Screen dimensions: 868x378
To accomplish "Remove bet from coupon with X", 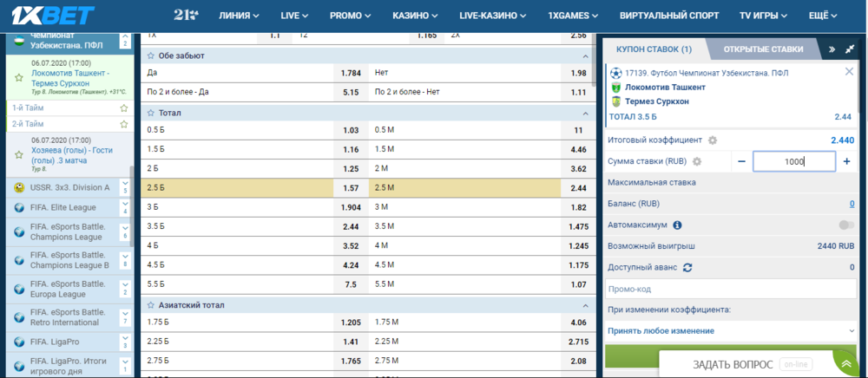I will [x=849, y=71].
